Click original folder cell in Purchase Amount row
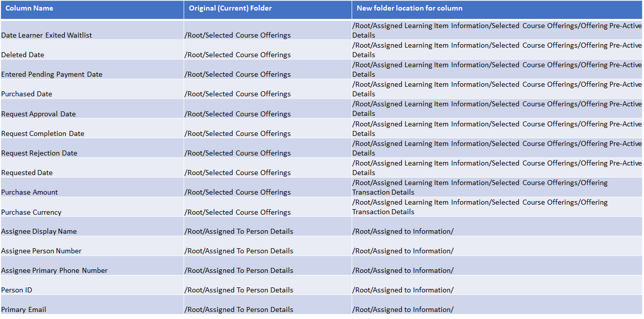Image resolution: width=644 pixels, height=319 pixels. point(268,187)
